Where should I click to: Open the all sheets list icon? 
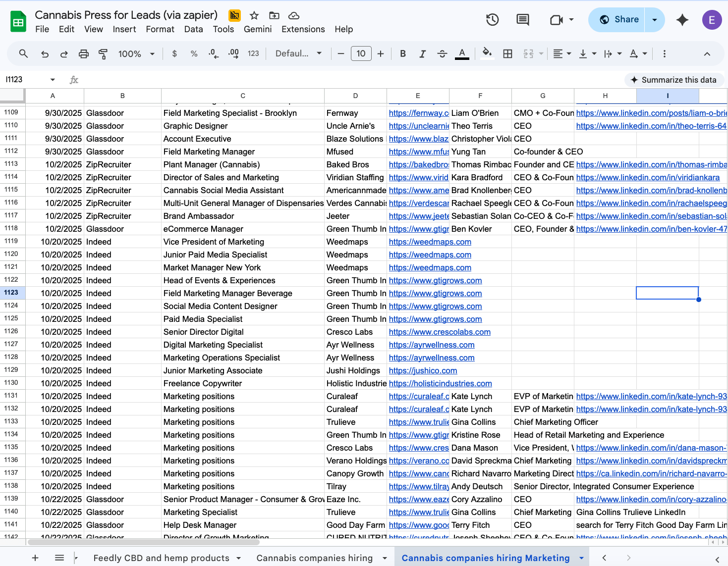(59, 558)
